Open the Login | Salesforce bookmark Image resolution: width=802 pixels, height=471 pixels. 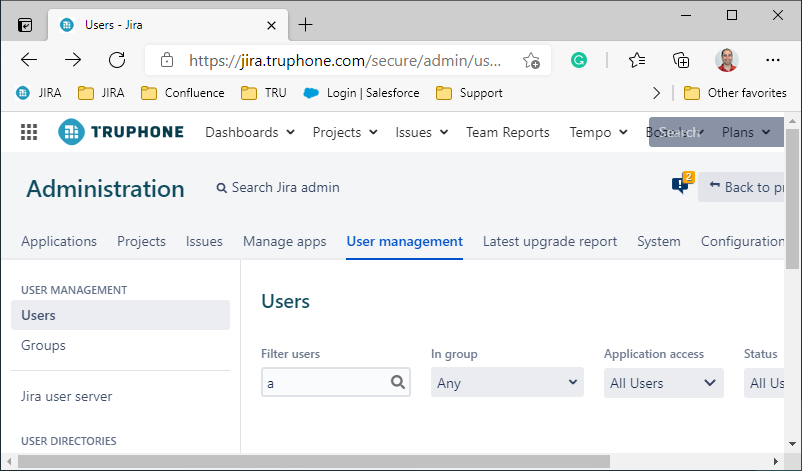(x=361, y=93)
